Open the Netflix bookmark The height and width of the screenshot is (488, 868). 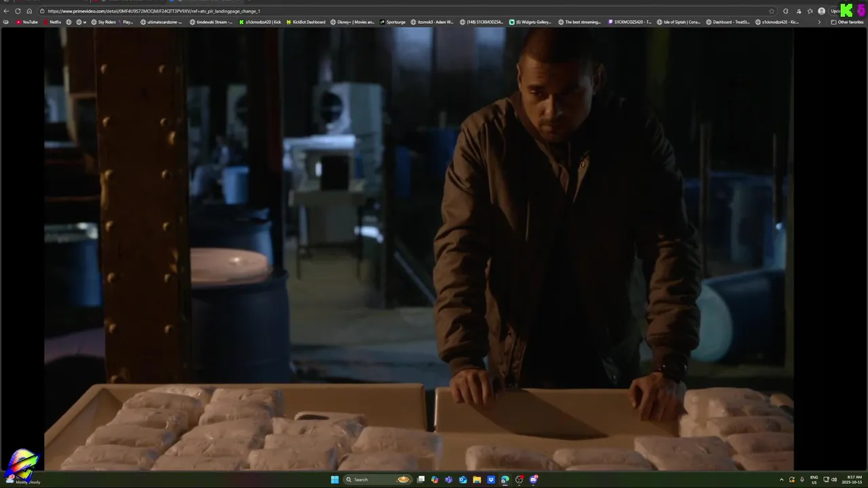[52, 22]
